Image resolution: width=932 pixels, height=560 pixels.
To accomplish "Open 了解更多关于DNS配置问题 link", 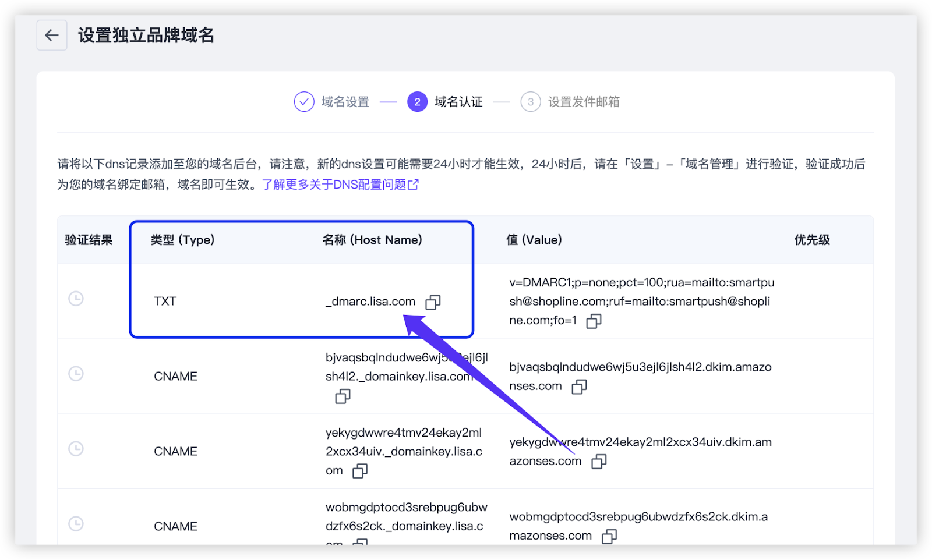I will point(340,185).
